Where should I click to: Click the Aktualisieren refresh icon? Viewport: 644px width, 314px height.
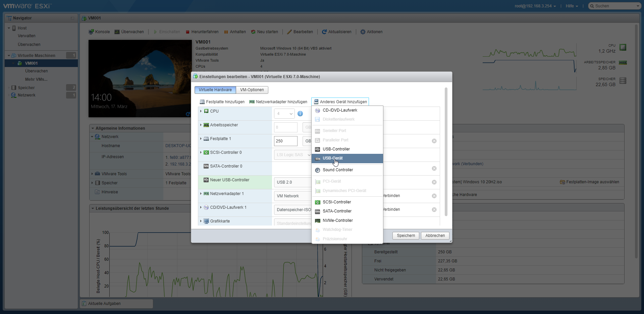pyautogui.click(x=324, y=32)
